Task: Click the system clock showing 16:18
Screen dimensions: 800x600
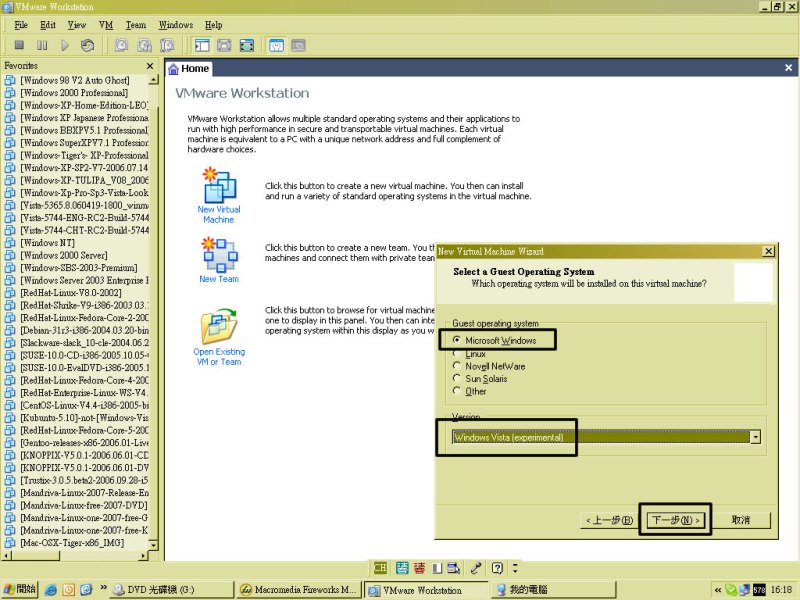Action: [782, 590]
